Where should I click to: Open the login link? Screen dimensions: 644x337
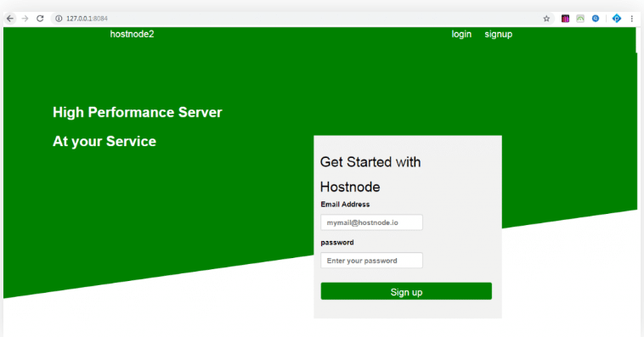[x=461, y=35]
